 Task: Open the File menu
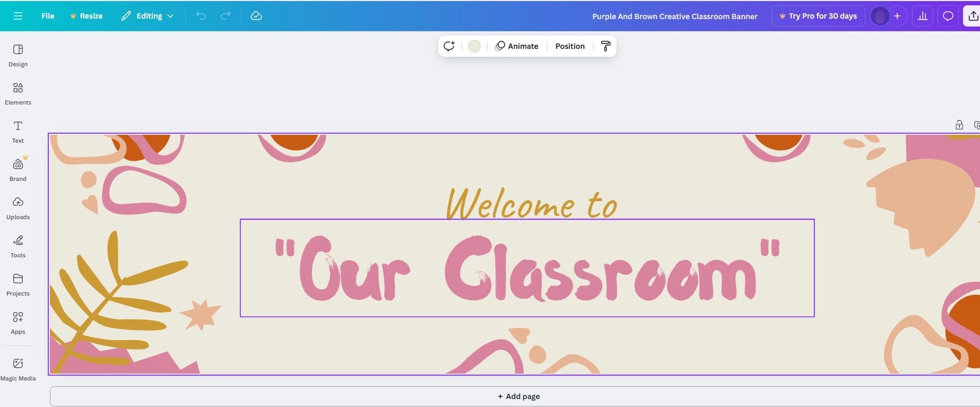pos(48,16)
